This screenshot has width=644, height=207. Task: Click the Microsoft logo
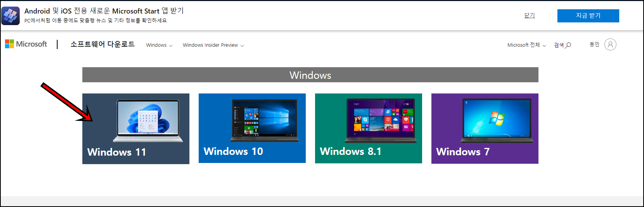pyautogui.click(x=26, y=44)
